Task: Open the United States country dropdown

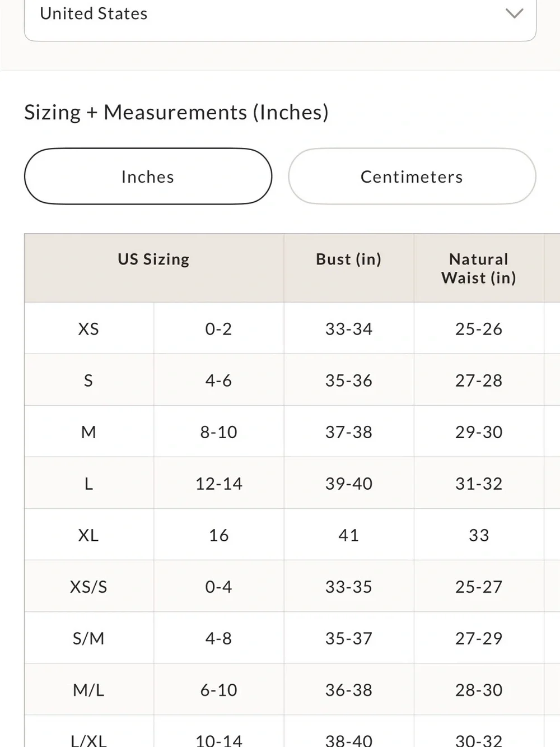Action: pos(280,16)
